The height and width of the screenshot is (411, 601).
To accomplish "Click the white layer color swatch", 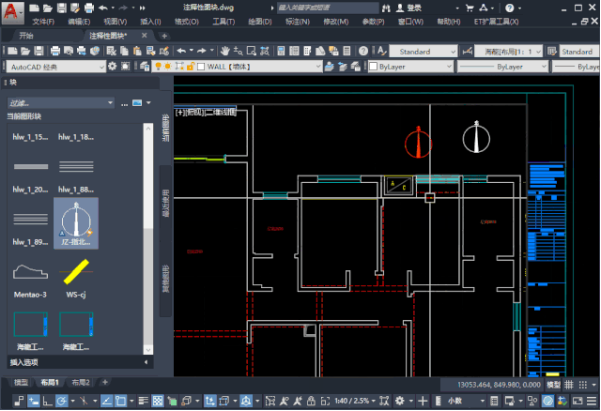I will [x=201, y=67].
